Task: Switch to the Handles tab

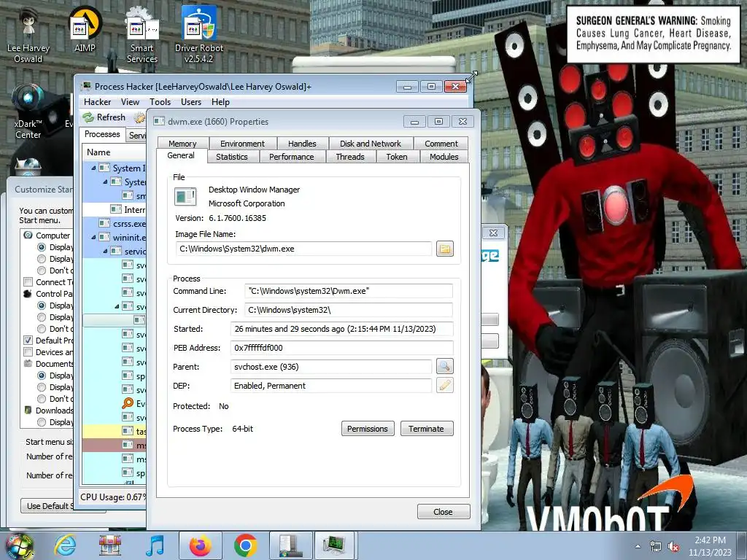Action: point(302,144)
